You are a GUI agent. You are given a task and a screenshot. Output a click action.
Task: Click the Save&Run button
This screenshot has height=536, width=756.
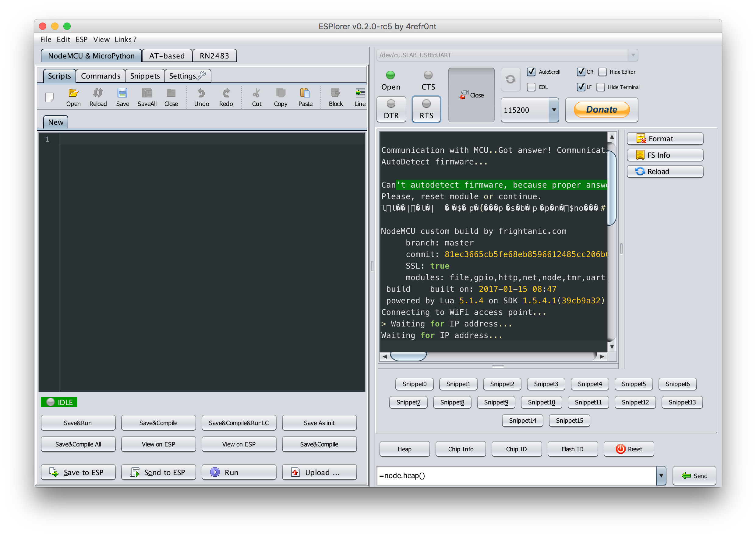coord(78,423)
